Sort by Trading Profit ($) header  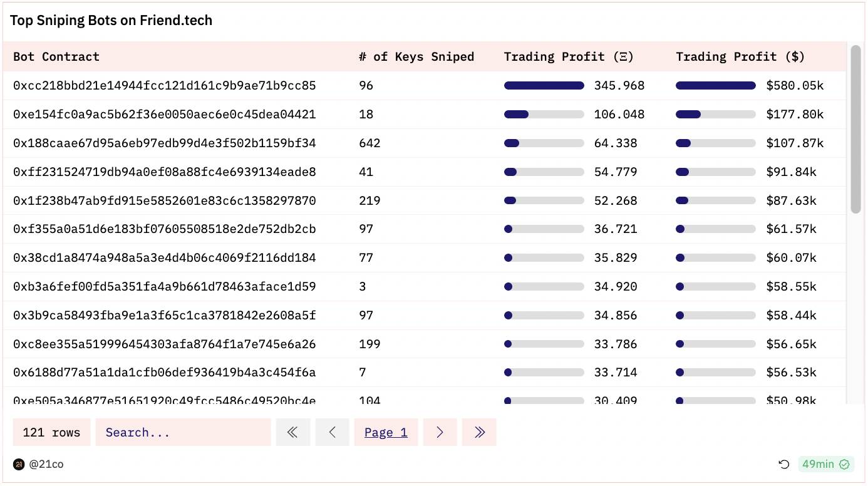click(740, 56)
